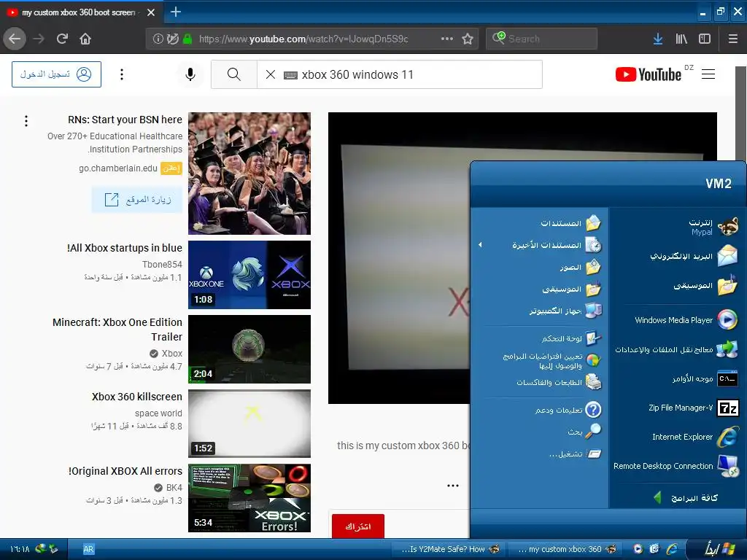This screenshot has width=747, height=560.
Task: Open the Tbone854 channel link
Action: coord(162,264)
